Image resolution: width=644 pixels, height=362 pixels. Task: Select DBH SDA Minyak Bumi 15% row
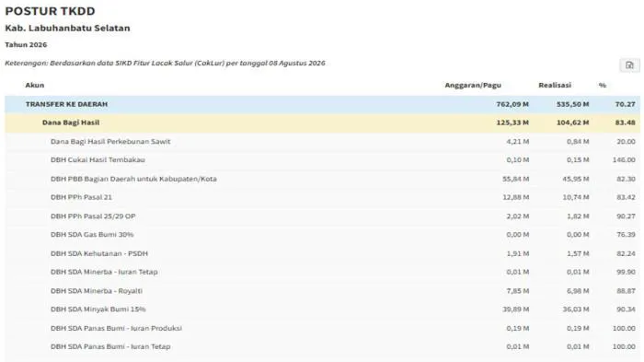tap(322, 309)
